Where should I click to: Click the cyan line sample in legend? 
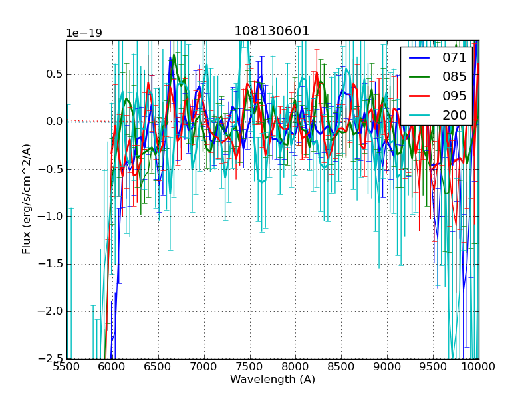[x=420, y=116]
